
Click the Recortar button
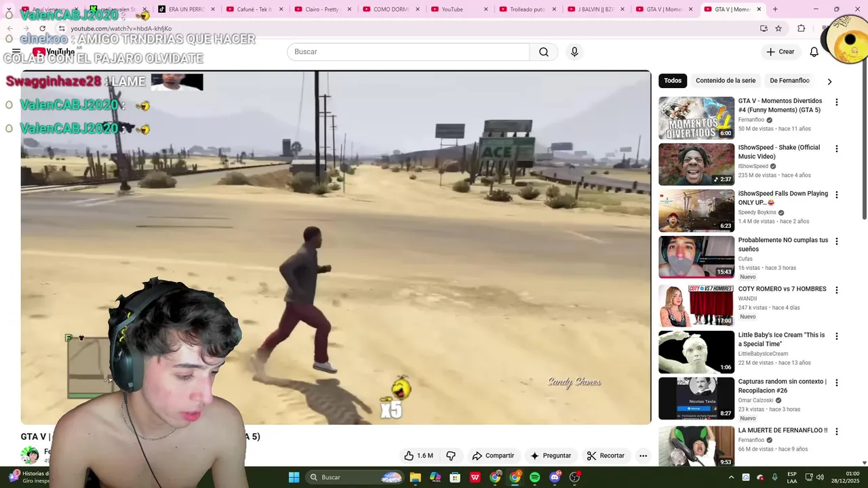[x=606, y=455]
